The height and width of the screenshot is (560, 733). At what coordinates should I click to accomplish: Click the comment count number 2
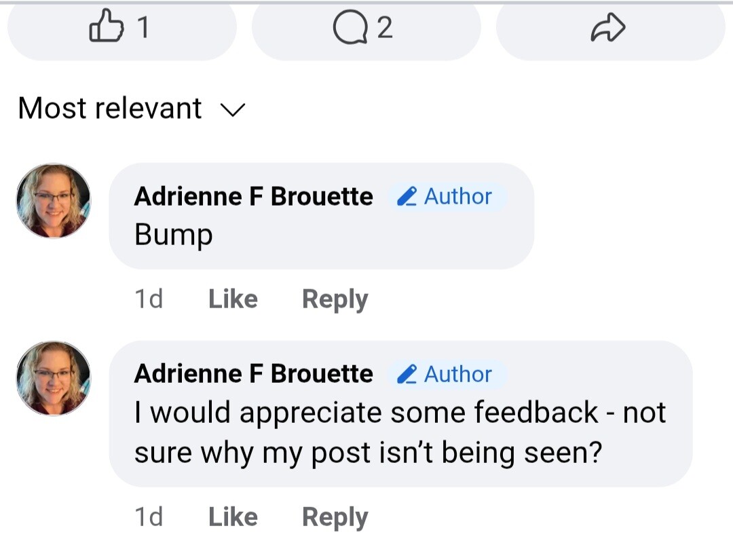click(384, 29)
